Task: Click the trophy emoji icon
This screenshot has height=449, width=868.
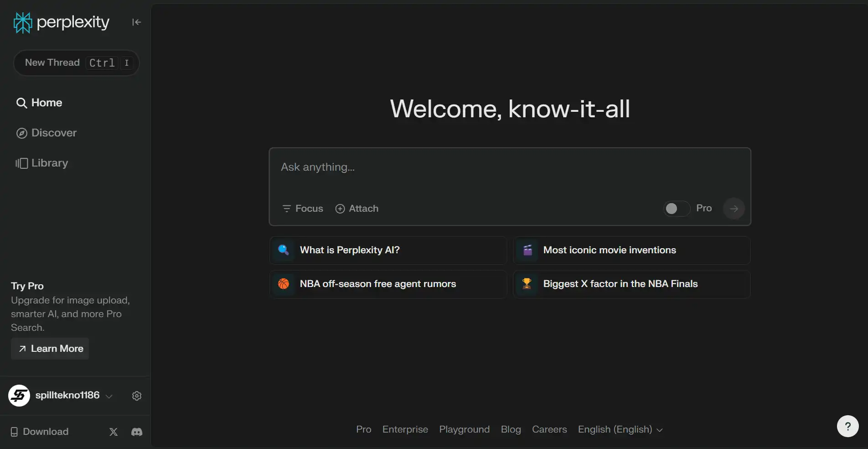Action: pyautogui.click(x=527, y=284)
